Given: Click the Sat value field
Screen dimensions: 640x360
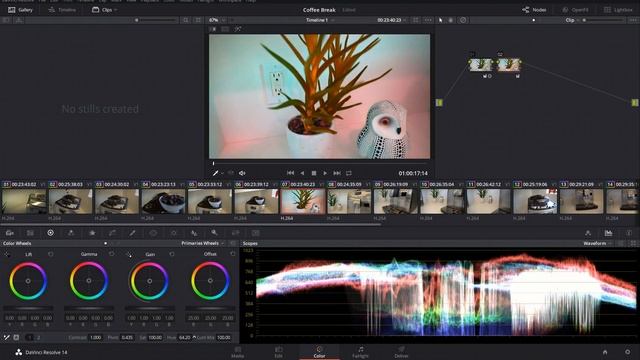Looking at the screenshot, I should point(155,338).
